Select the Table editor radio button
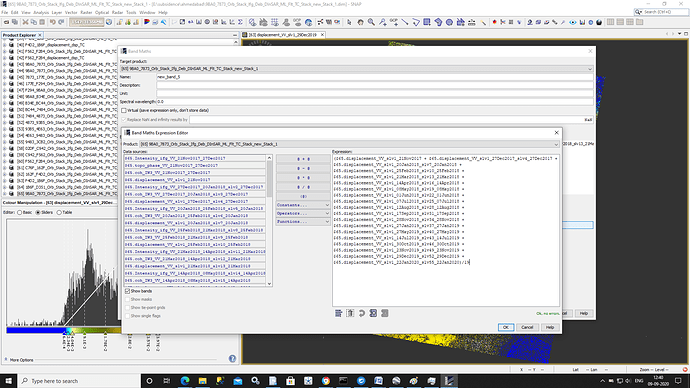The image size is (690, 388). click(59, 212)
